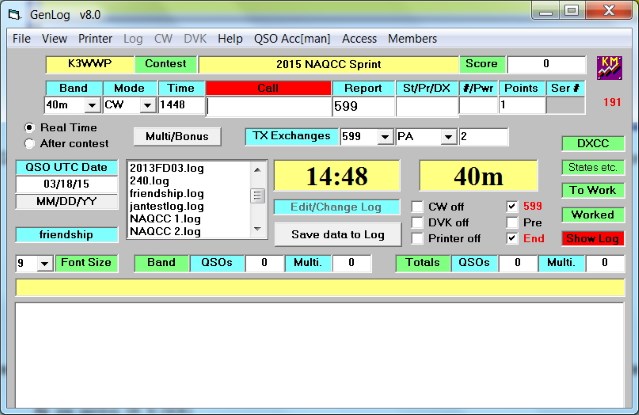Click the red Call input field
Viewport: 639px width, 415px height.
click(268, 106)
